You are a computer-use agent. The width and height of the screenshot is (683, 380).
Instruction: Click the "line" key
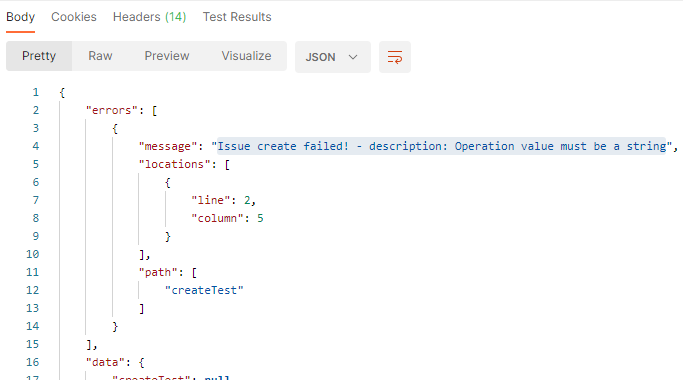210,200
